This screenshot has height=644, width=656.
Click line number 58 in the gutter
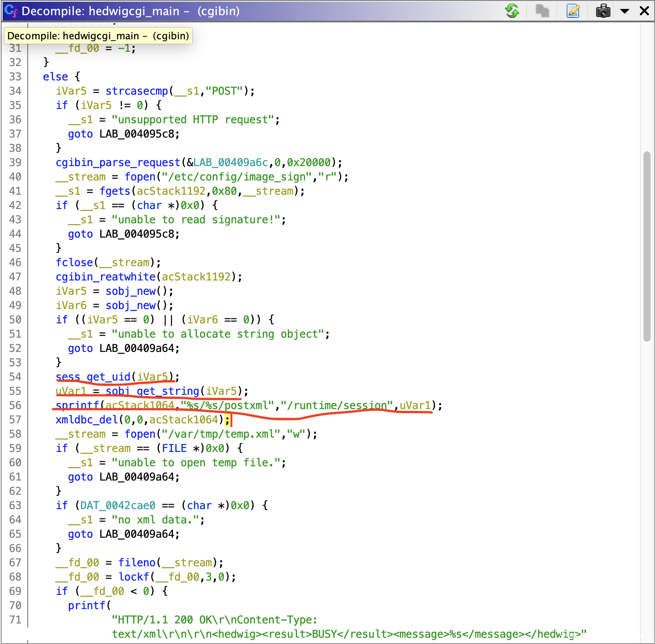pos(15,434)
